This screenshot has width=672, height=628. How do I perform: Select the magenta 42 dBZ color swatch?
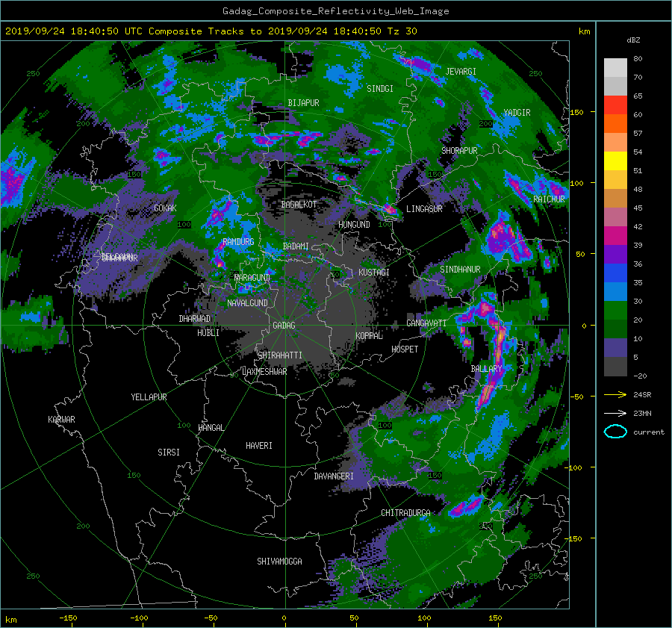pos(615,235)
